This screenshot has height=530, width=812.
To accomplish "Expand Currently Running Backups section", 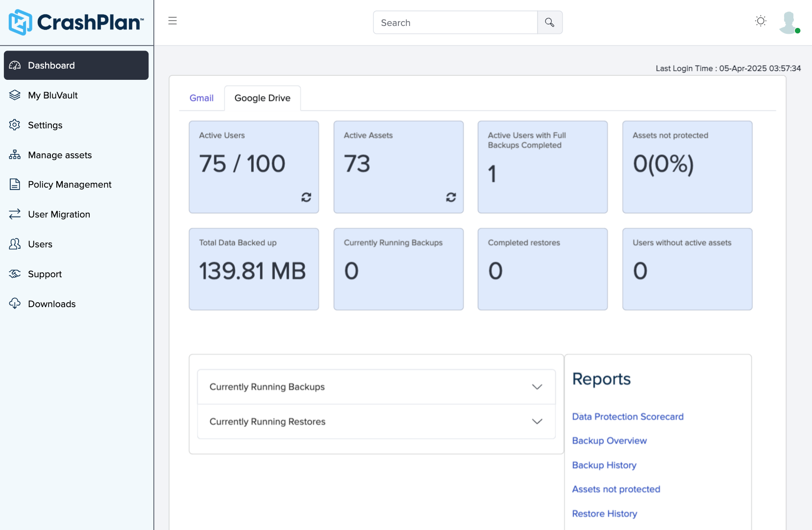I will tap(537, 386).
